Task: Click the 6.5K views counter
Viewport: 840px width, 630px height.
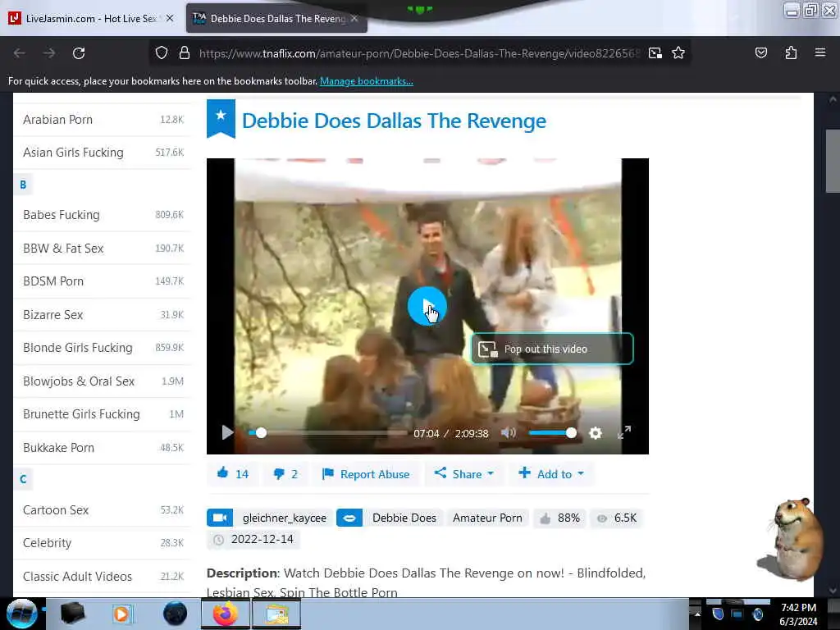Action: pyautogui.click(x=617, y=518)
